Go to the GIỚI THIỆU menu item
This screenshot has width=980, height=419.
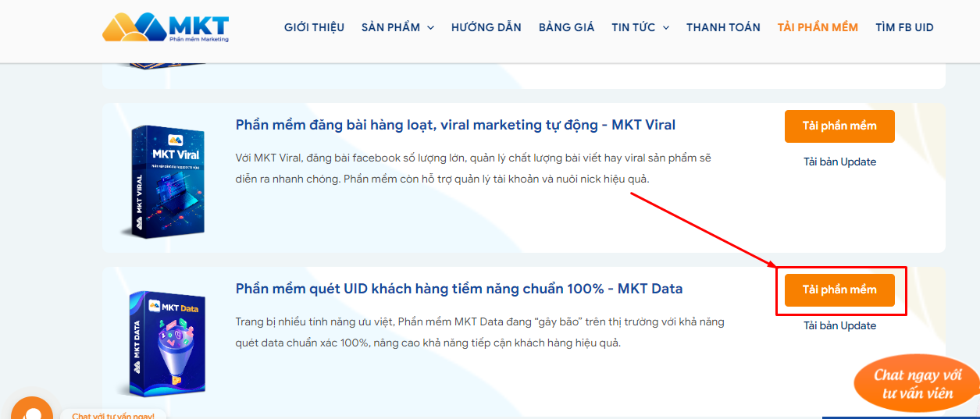click(314, 27)
